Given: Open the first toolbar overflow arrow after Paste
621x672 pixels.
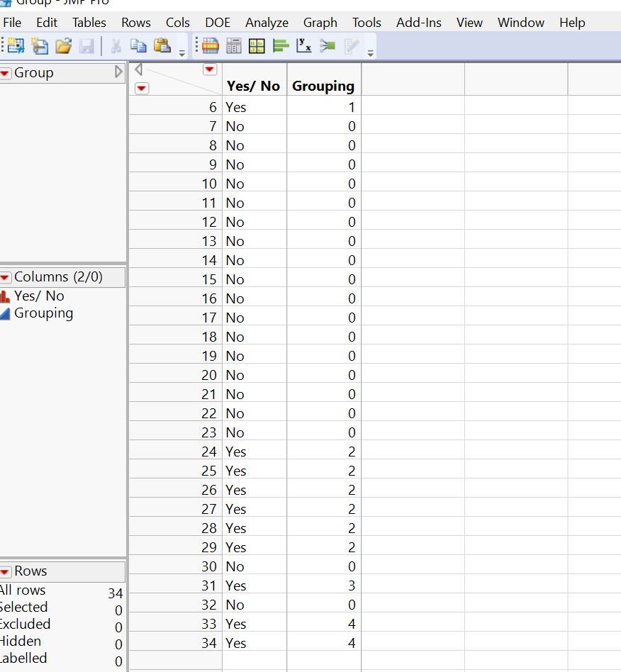Looking at the screenshot, I should pyautogui.click(x=181, y=53).
